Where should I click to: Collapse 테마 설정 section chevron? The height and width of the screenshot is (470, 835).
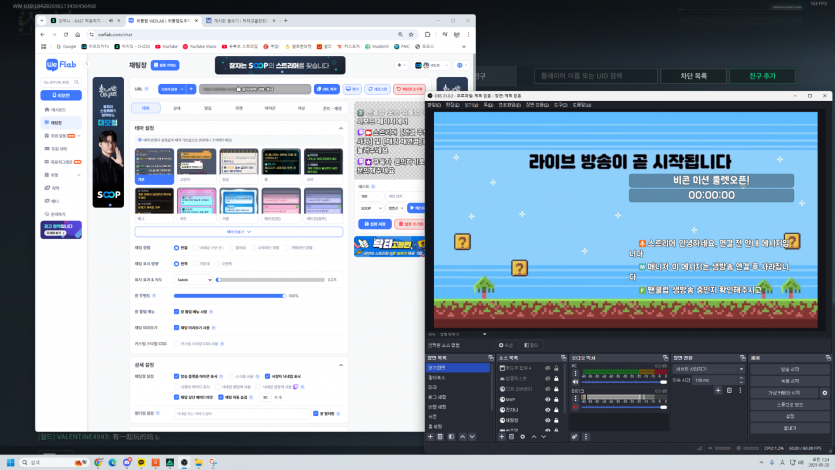341,128
